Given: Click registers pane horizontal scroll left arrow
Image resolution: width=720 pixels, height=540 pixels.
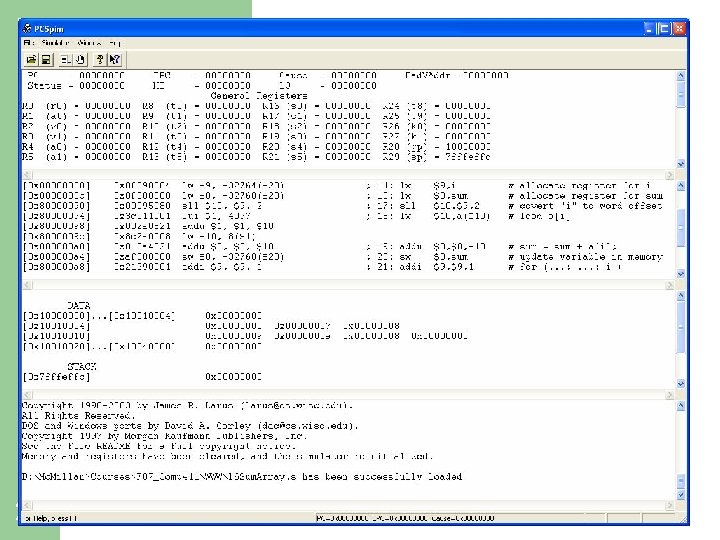Looking at the screenshot, I should coord(27,175).
